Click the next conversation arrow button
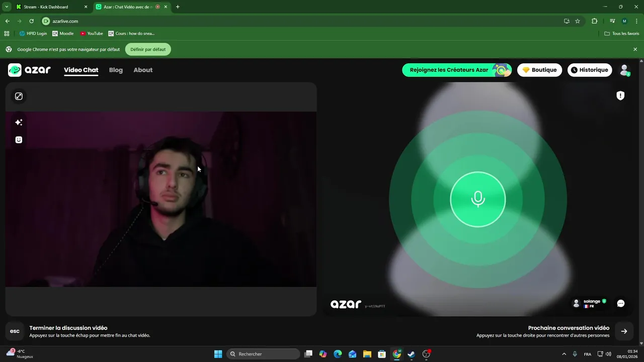This screenshot has height=362, width=644. (x=624, y=331)
